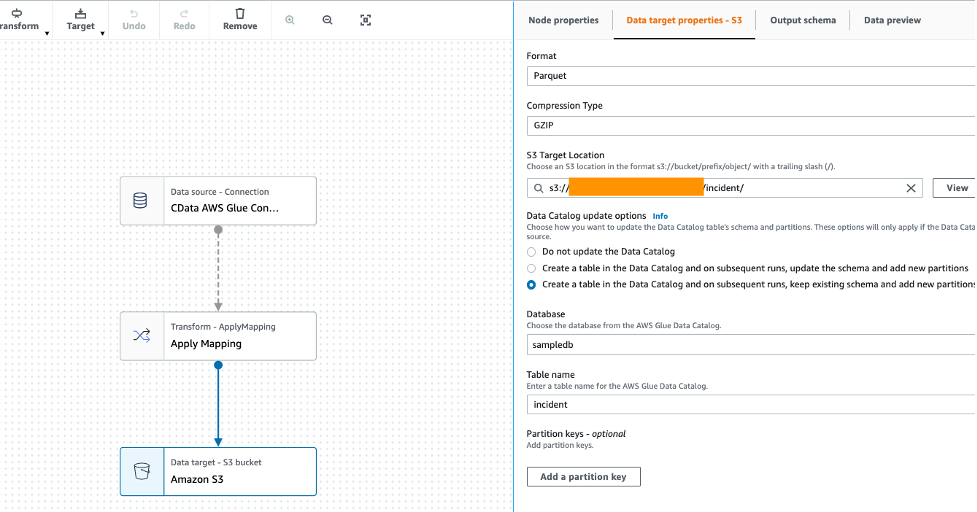Click Add a partition key button
Screen dimensions: 977x512
pyautogui.click(x=583, y=476)
